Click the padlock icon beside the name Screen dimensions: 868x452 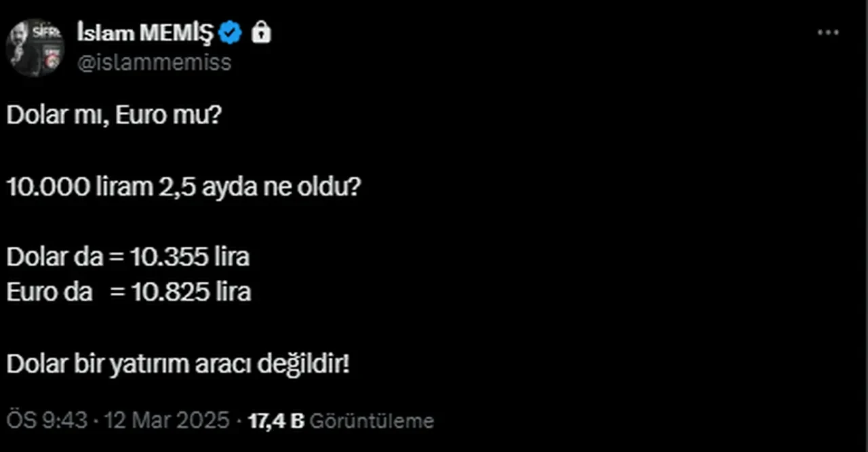pos(261,33)
